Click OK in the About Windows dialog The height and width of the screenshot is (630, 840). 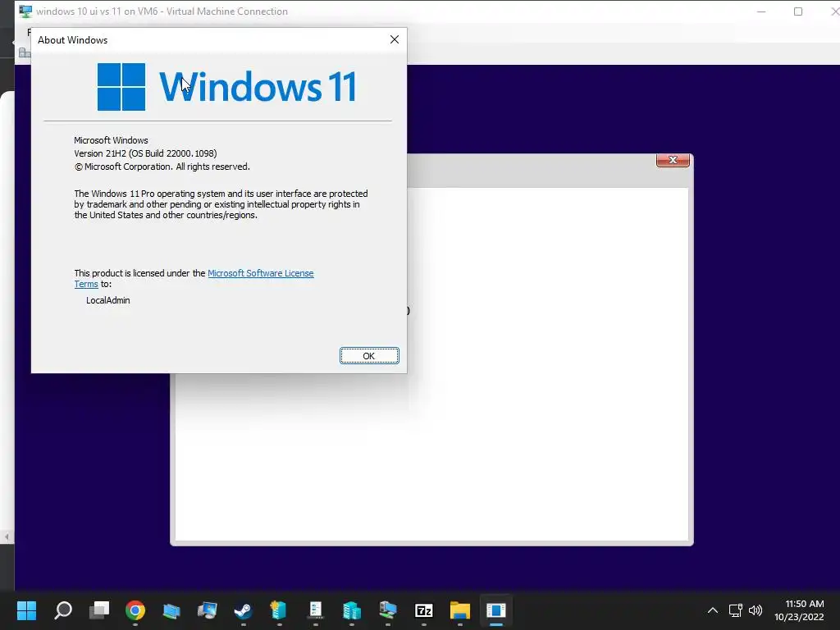[369, 356]
